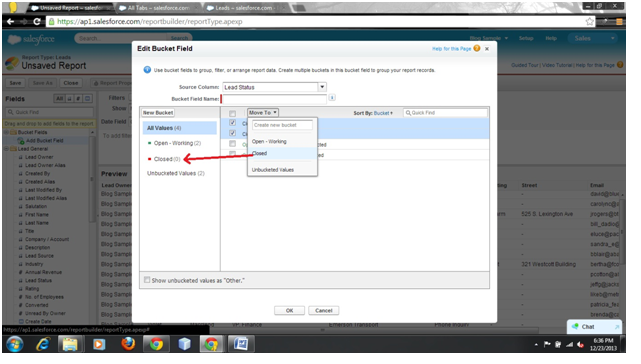Click the browser address bar URL
The width and height of the screenshot is (641, 364).
150,22
